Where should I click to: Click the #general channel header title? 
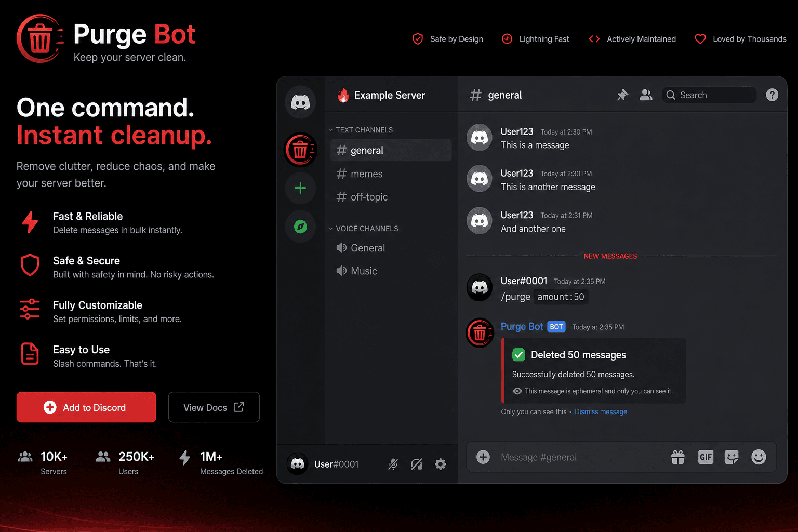(504, 95)
